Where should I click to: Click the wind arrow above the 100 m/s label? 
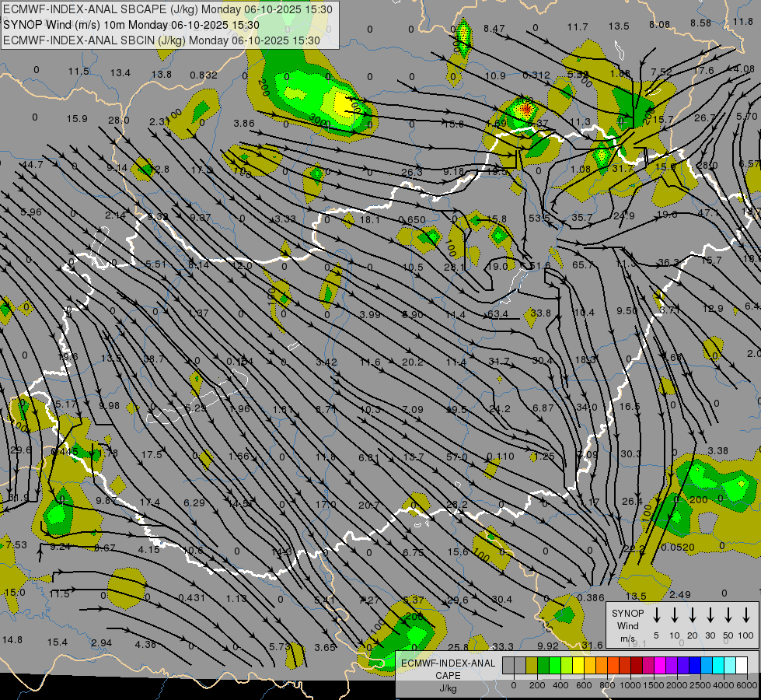pos(746,614)
